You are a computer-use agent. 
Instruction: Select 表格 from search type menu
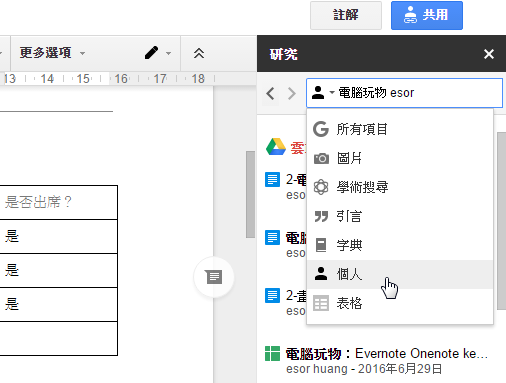pyautogui.click(x=400, y=303)
